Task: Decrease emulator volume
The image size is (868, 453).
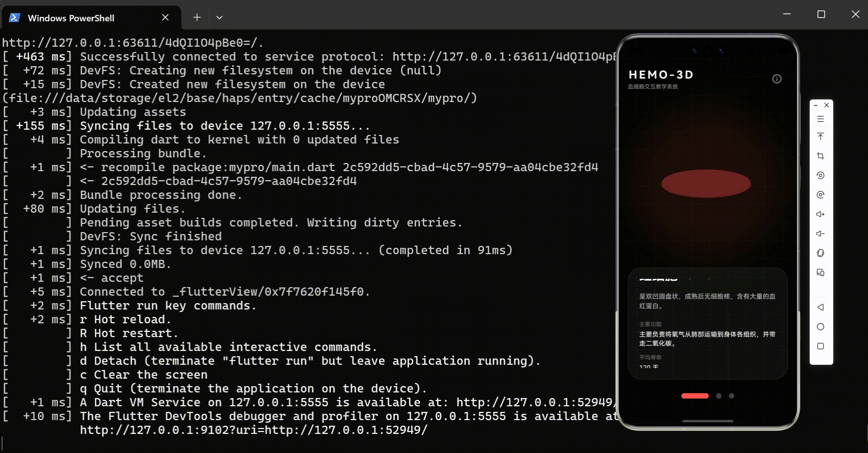Action: 821,234
